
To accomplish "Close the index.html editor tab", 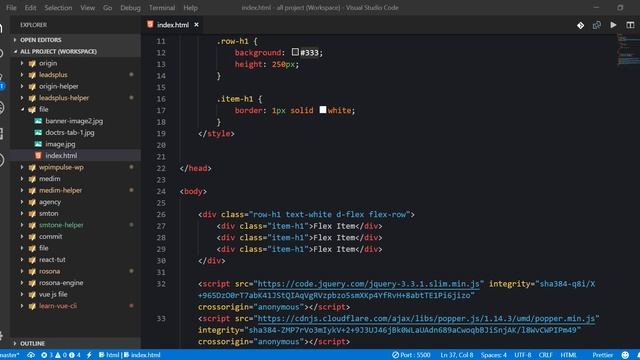I will 196,25.
